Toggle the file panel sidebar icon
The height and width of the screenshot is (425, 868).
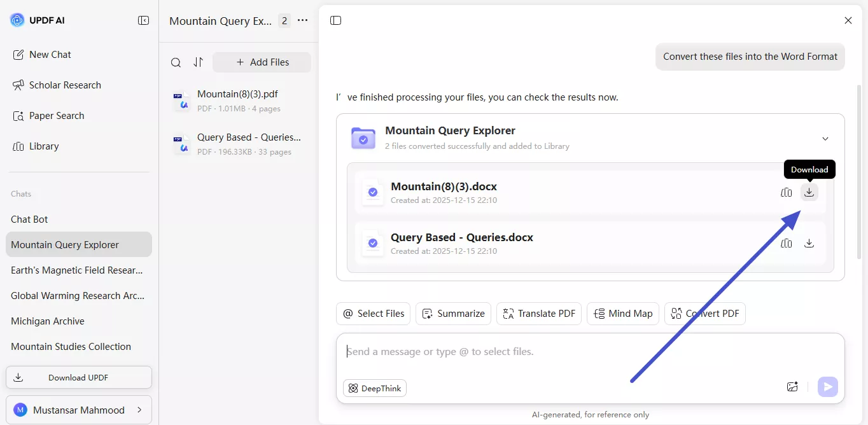(336, 20)
